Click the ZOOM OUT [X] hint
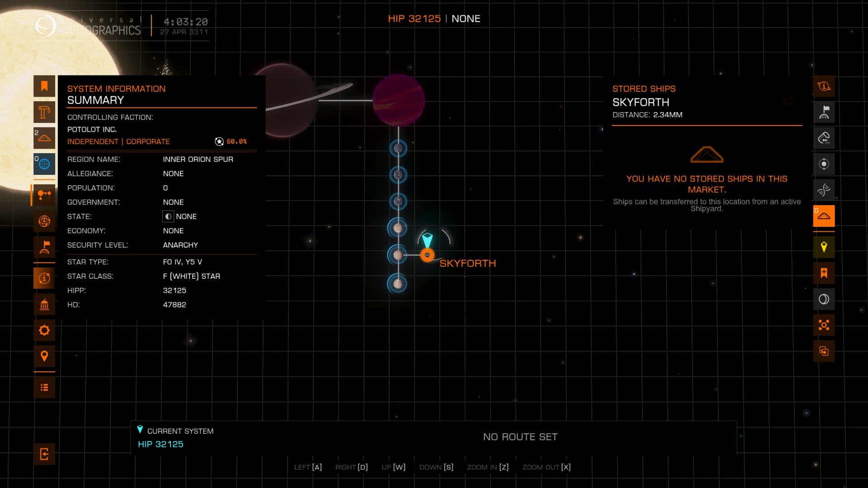 coord(547,467)
